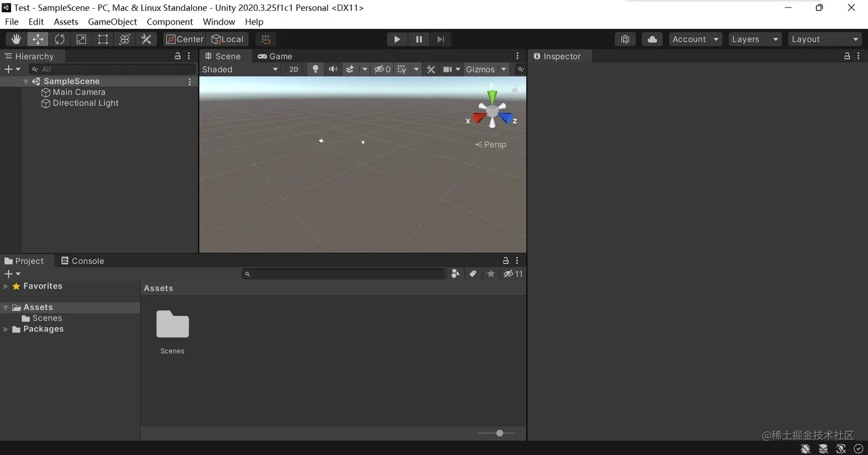868x455 pixels.
Task: Toggle scene lighting bulb icon
Action: (315, 69)
